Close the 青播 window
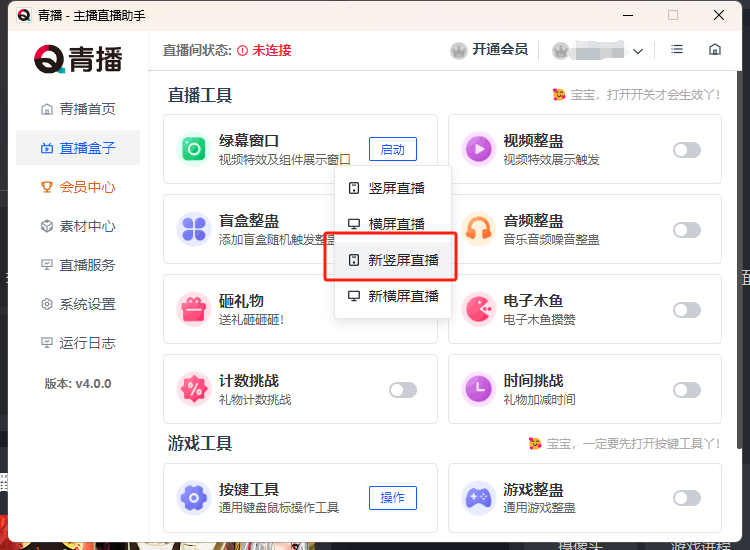The height and width of the screenshot is (550, 750). (718, 15)
